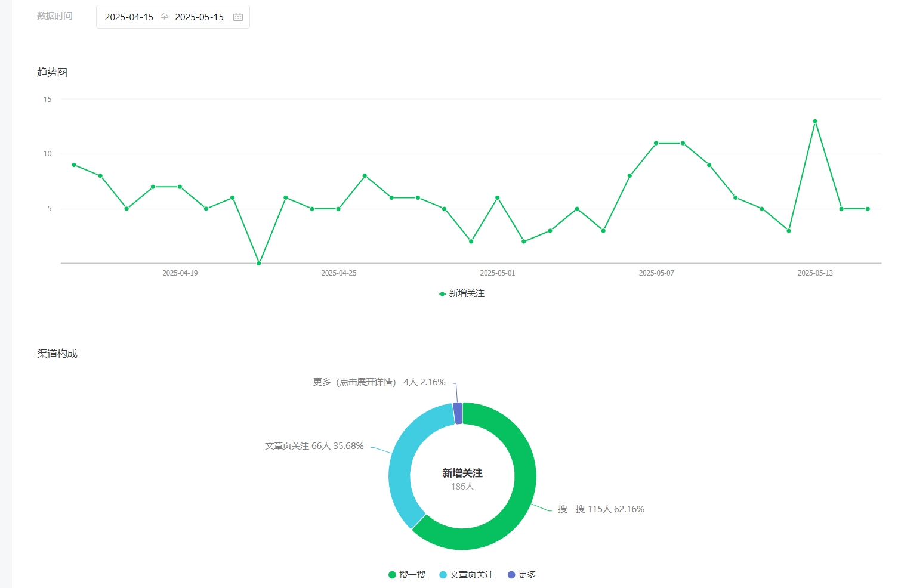Click the 新增关注 185人 donut center text

[x=462, y=479]
